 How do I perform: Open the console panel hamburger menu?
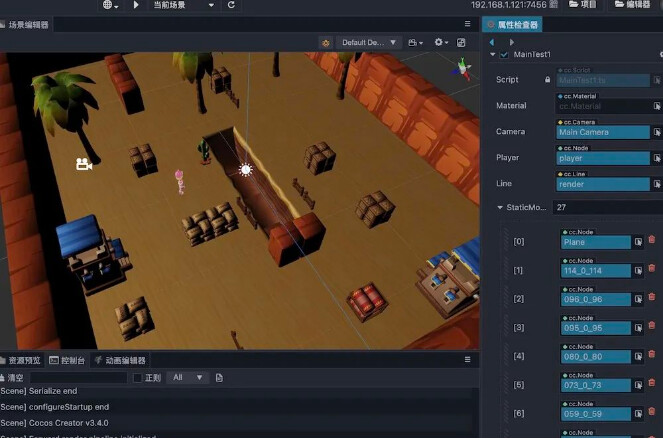pyautogui.click(x=467, y=360)
